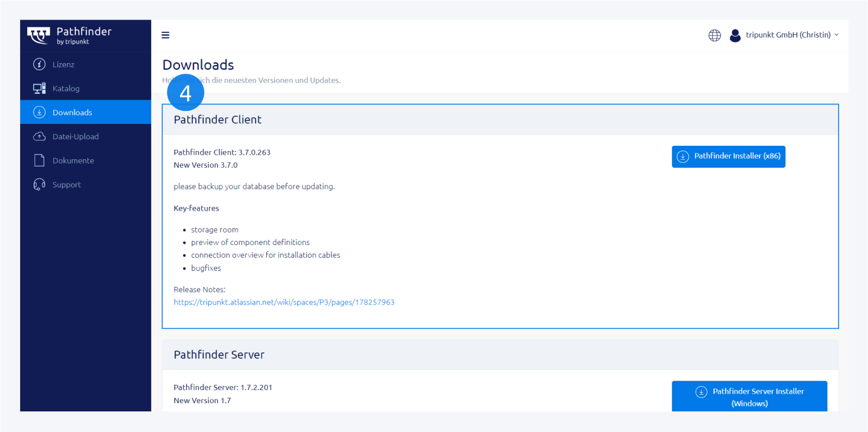
Task: Click the Datei-Upload cloud icon
Action: (40, 136)
